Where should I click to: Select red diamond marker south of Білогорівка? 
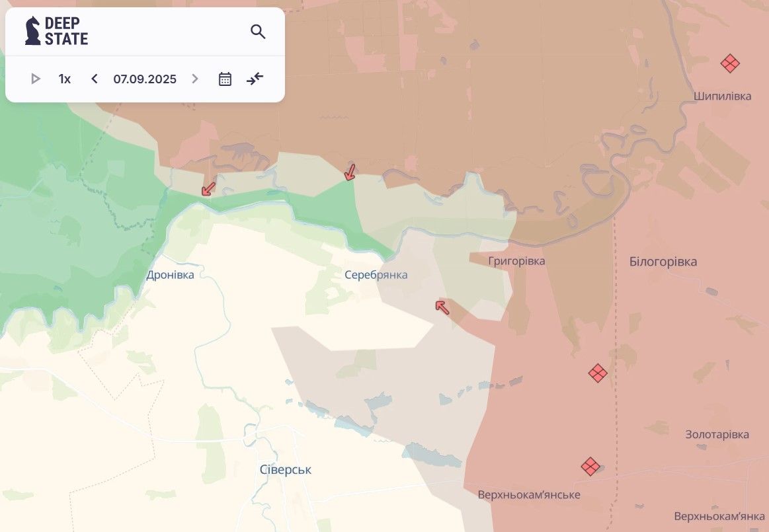[598, 373]
